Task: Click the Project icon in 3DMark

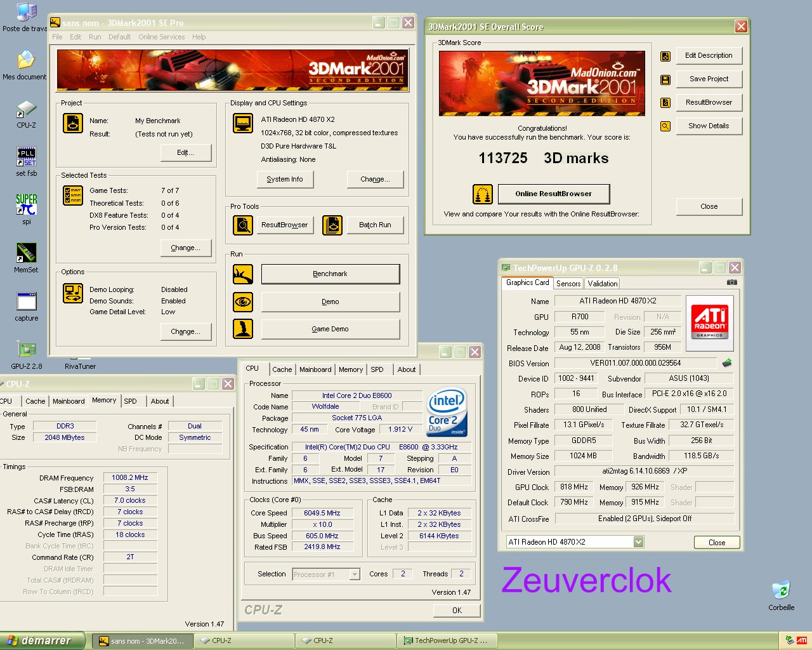Action: point(73,123)
